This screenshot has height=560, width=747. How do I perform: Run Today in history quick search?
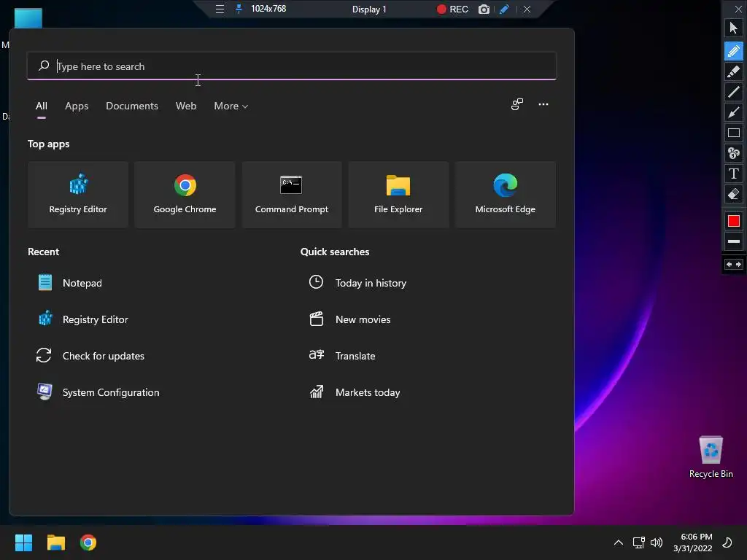click(357, 283)
